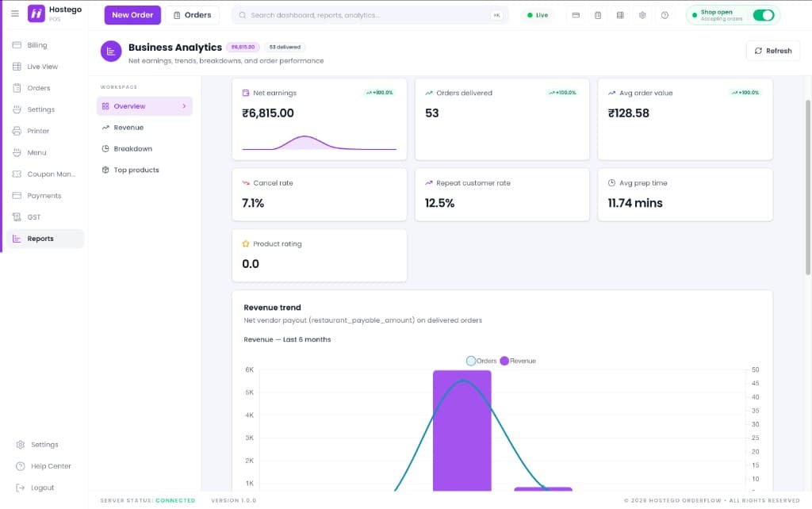The image size is (812, 509).
Task: Click the Orders delivered +100.0% badge
Action: (562, 93)
